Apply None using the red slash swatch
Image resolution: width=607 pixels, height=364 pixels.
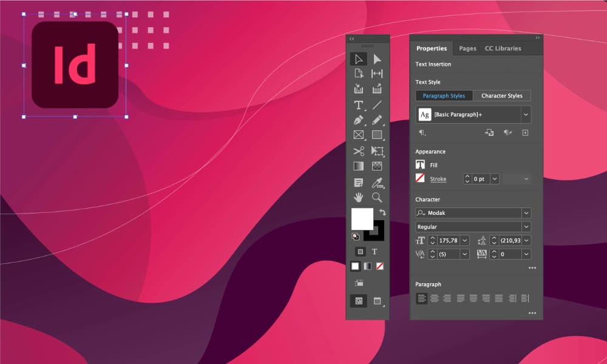point(380,266)
